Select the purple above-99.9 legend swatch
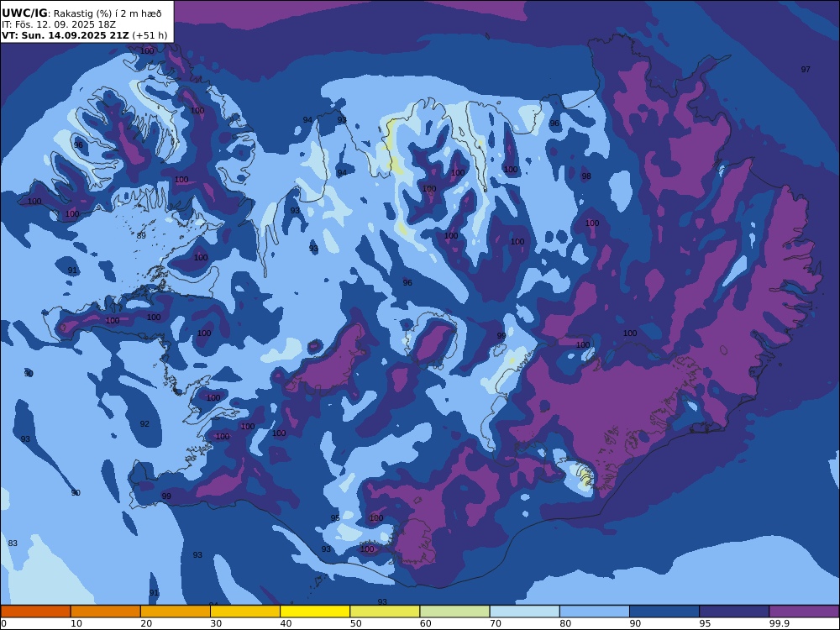 point(804,612)
